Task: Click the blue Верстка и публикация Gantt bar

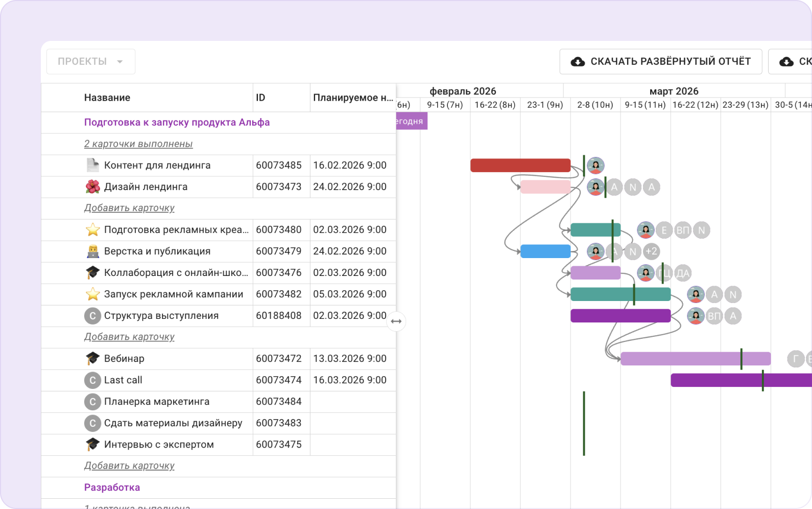Action: pyautogui.click(x=545, y=251)
